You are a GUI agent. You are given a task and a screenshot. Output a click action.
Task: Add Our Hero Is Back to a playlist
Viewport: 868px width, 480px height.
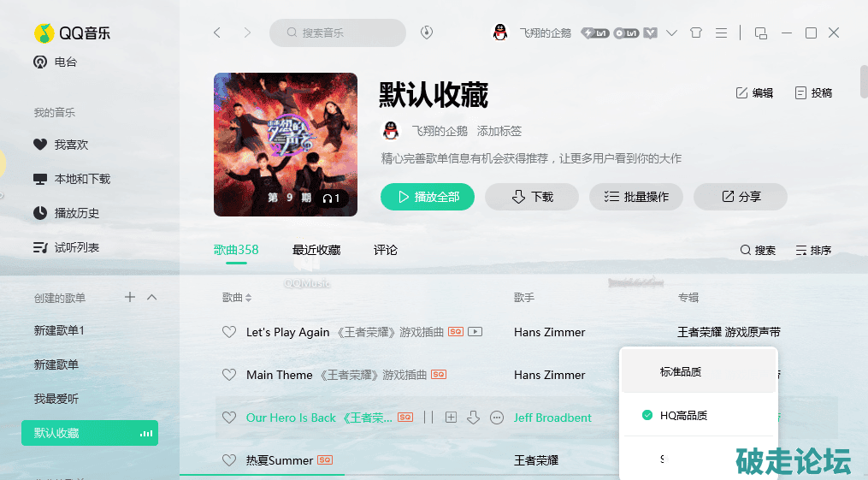tap(452, 418)
